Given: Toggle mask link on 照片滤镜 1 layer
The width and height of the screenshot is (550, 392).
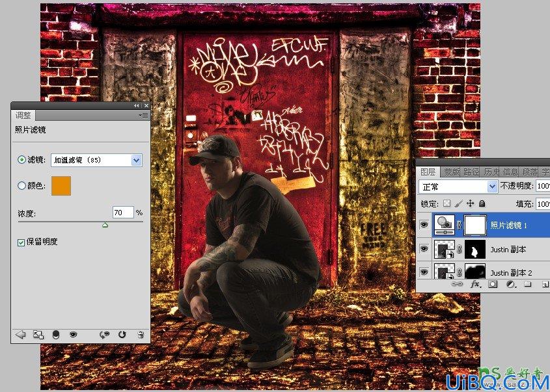Looking at the screenshot, I should pyautogui.click(x=459, y=225).
